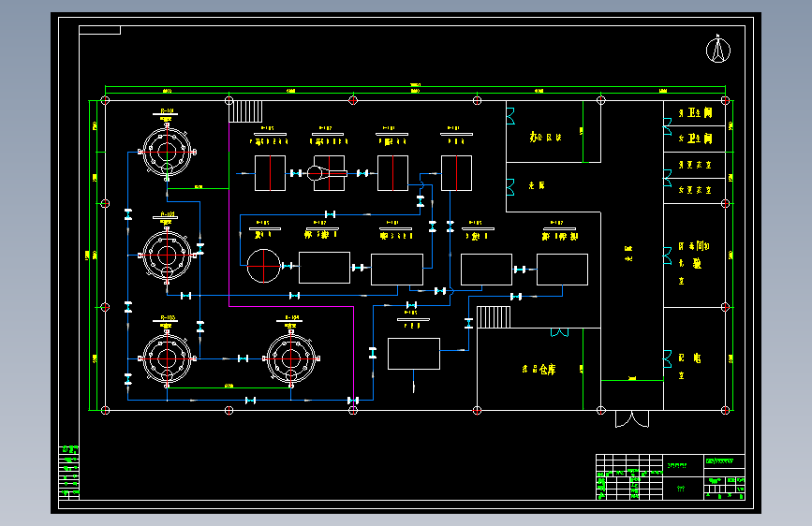The image size is (812, 526).
Task: Click the main entrance double door symbol
Action: coord(632,418)
